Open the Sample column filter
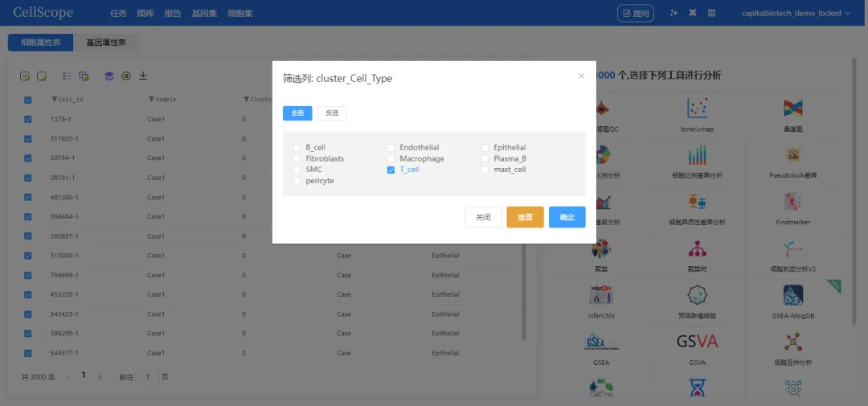The width and height of the screenshot is (868, 406). point(151,100)
